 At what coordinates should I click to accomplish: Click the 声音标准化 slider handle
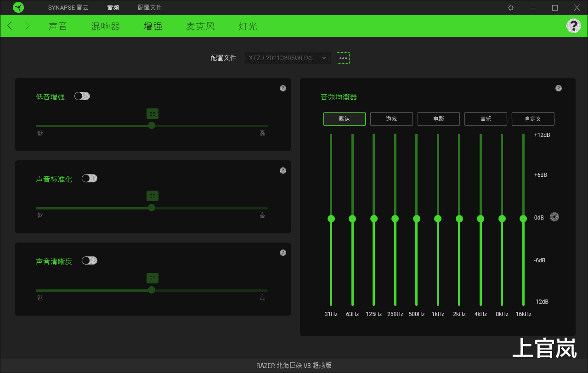pos(152,208)
